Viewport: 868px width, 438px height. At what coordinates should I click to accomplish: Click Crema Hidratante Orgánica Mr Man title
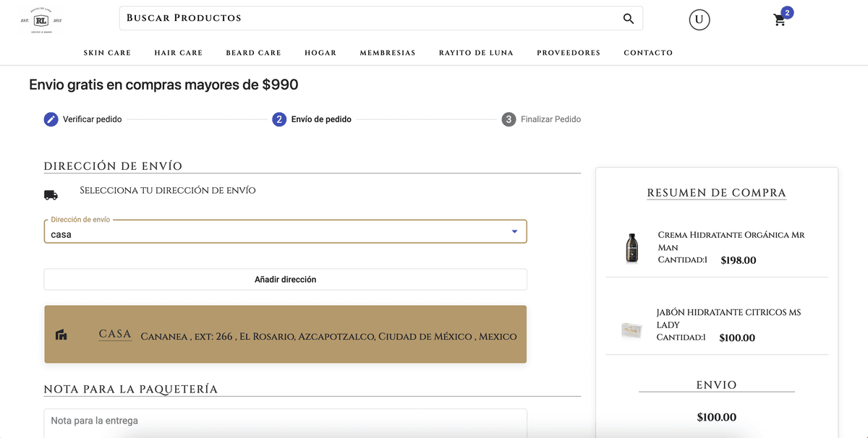731,241
